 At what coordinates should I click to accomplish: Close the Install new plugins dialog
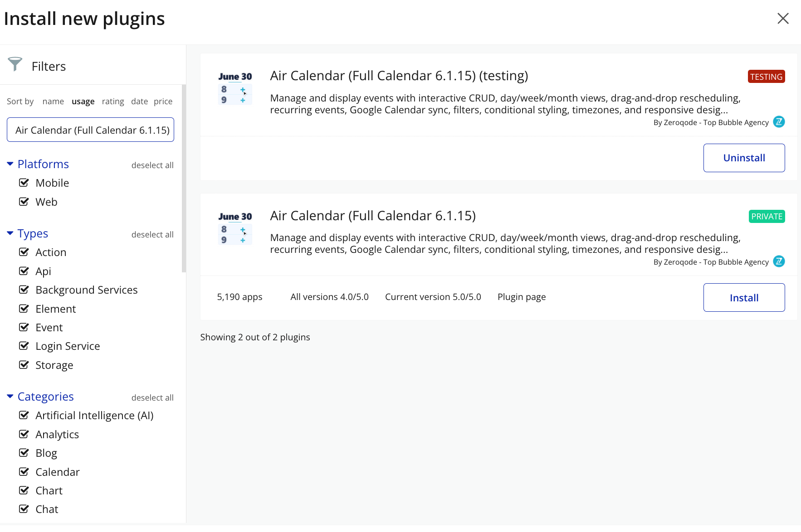(783, 19)
